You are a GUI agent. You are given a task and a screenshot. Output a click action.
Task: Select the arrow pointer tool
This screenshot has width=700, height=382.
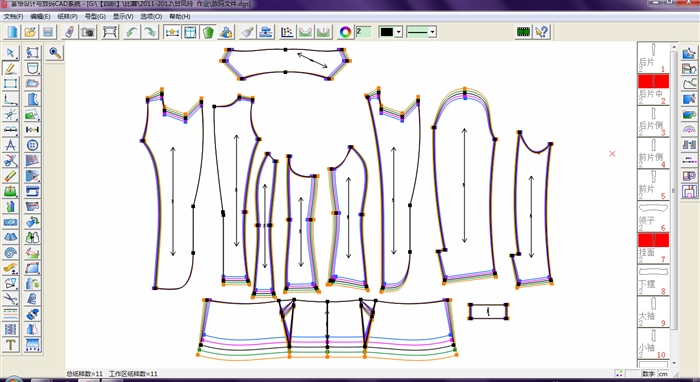pos(10,53)
